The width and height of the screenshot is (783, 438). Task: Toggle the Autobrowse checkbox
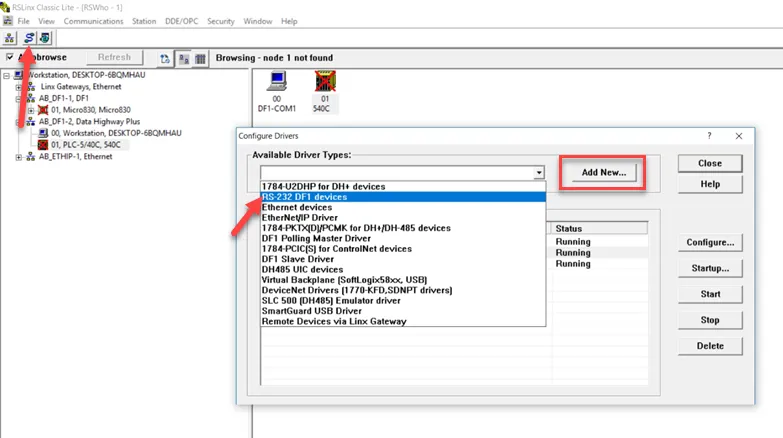(9, 57)
